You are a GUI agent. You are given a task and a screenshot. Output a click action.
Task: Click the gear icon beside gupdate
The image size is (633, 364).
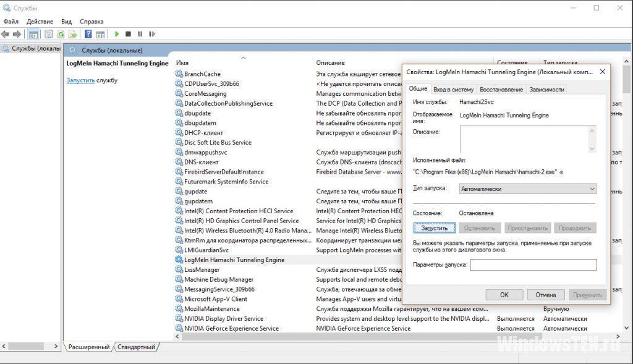click(x=179, y=192)
